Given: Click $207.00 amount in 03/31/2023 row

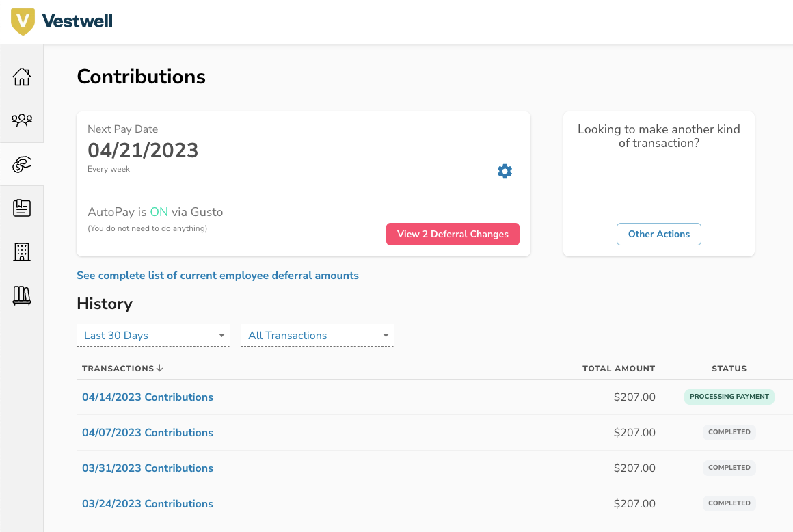Looking at the screenshot, I should click(634, 468).
